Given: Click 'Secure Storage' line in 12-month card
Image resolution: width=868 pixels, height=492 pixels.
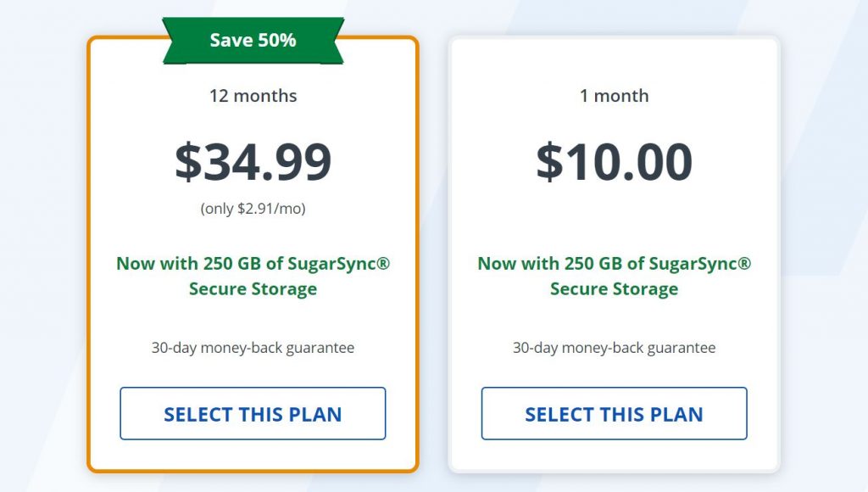Looking at the screenshot, I should (253, 288).
